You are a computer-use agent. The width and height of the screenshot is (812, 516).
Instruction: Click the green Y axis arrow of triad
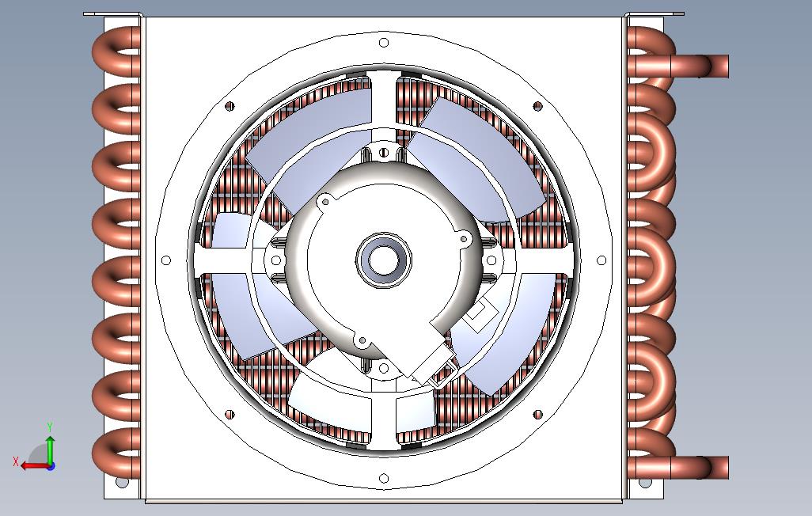(50, 450)
